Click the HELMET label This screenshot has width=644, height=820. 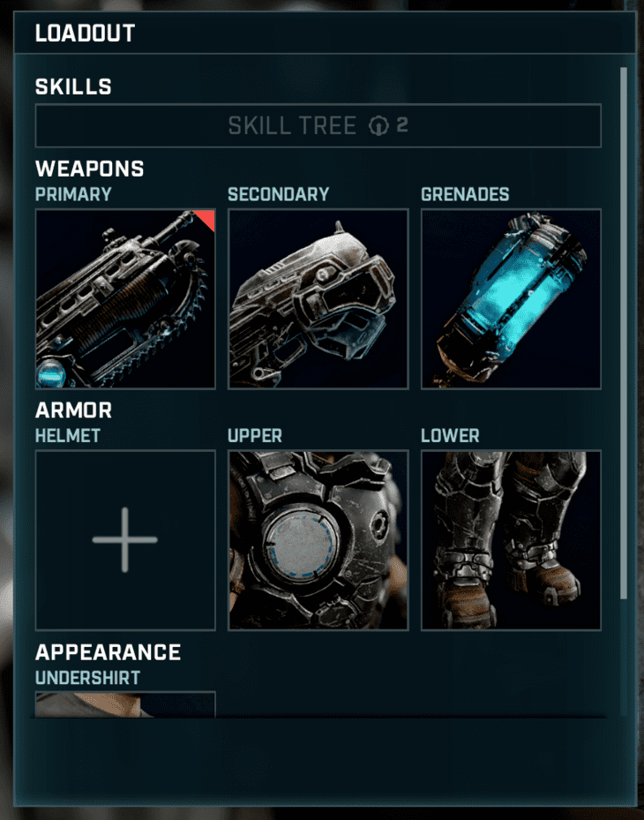click(x=67, y=435)
